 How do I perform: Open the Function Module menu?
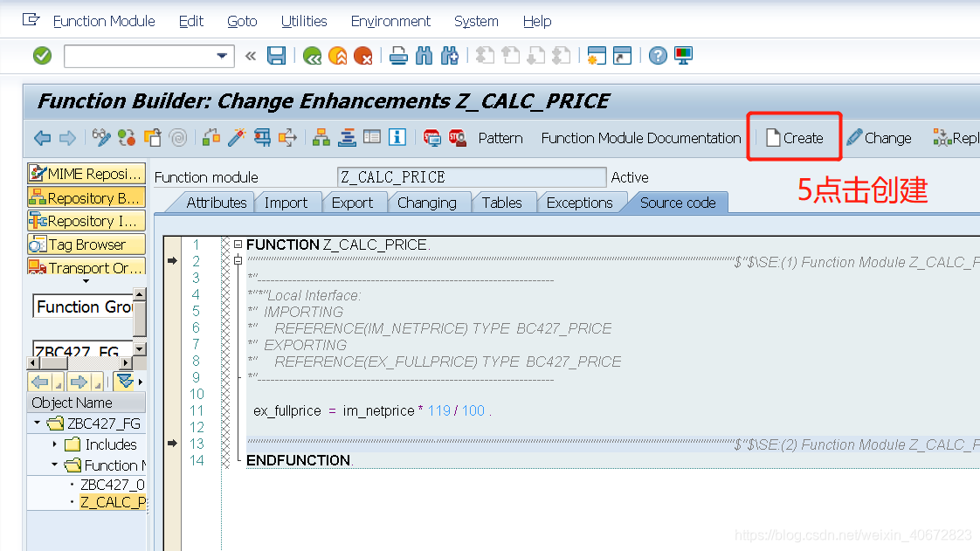click(x=104, y=21)
